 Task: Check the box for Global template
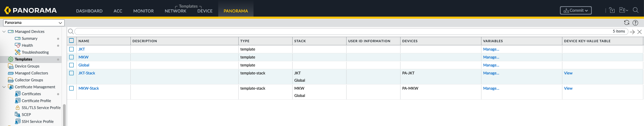point(72,65)
